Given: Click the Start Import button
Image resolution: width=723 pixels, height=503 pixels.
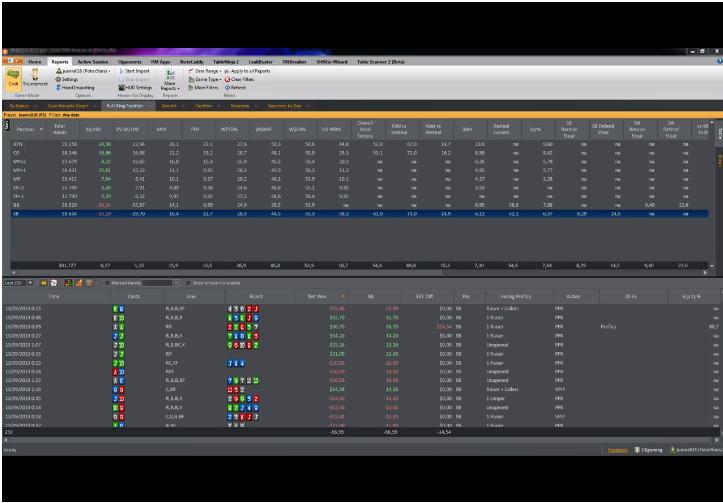Looking at the screenshot, I should click(134, 71).
